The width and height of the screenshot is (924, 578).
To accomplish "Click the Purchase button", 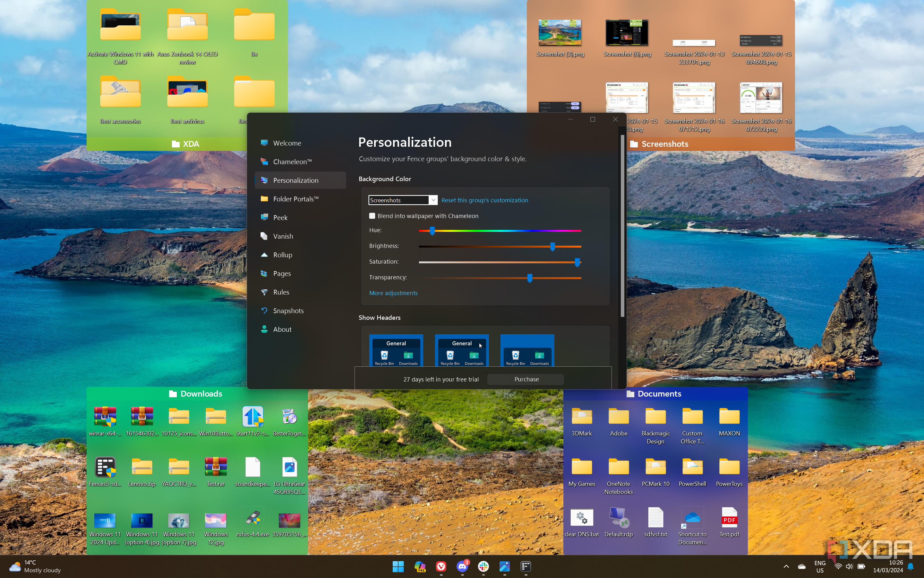I will 526,379.
